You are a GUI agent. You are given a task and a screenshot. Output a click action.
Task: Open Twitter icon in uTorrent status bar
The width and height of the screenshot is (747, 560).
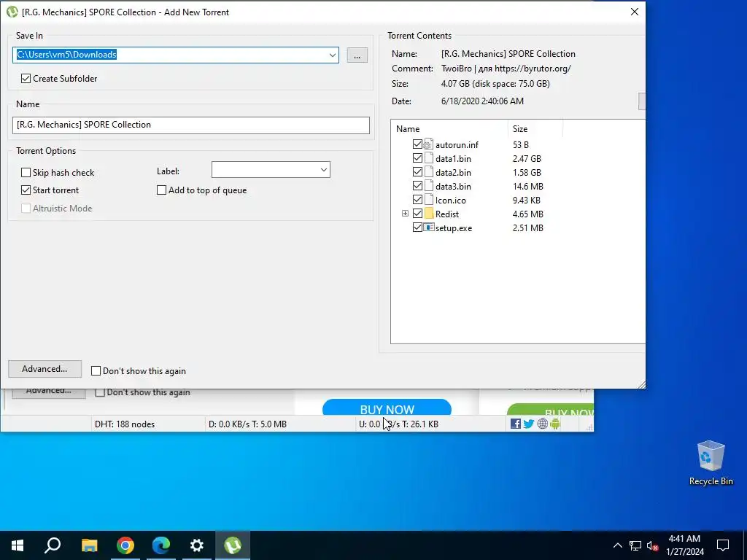click(528, 424)
